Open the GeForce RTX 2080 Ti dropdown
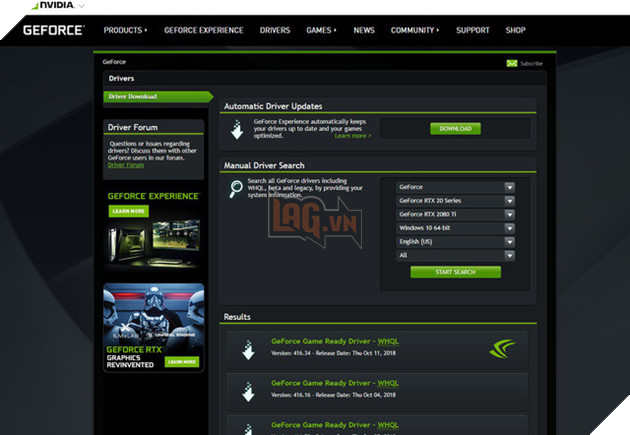The width and height of the screenshot is (630, 435). 455,215
